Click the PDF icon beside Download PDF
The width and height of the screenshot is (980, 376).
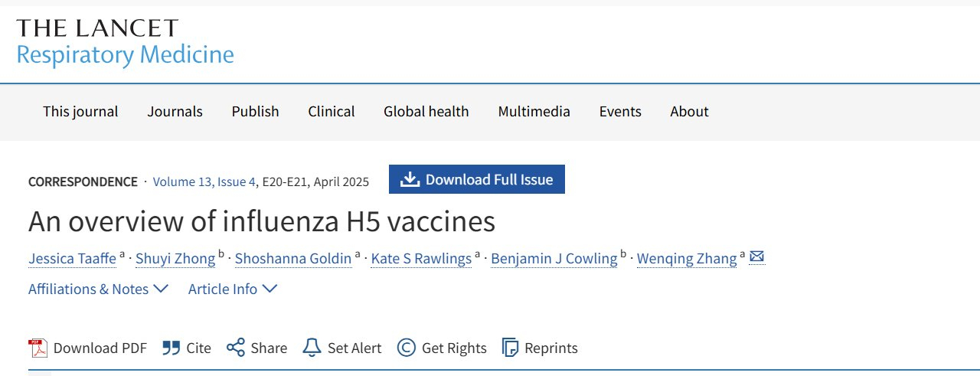coord(38,348)
